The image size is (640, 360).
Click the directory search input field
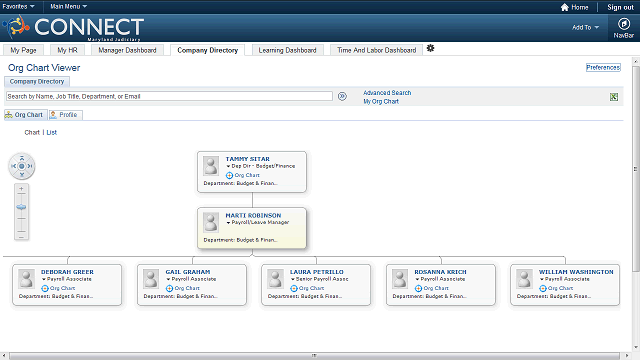169,96
